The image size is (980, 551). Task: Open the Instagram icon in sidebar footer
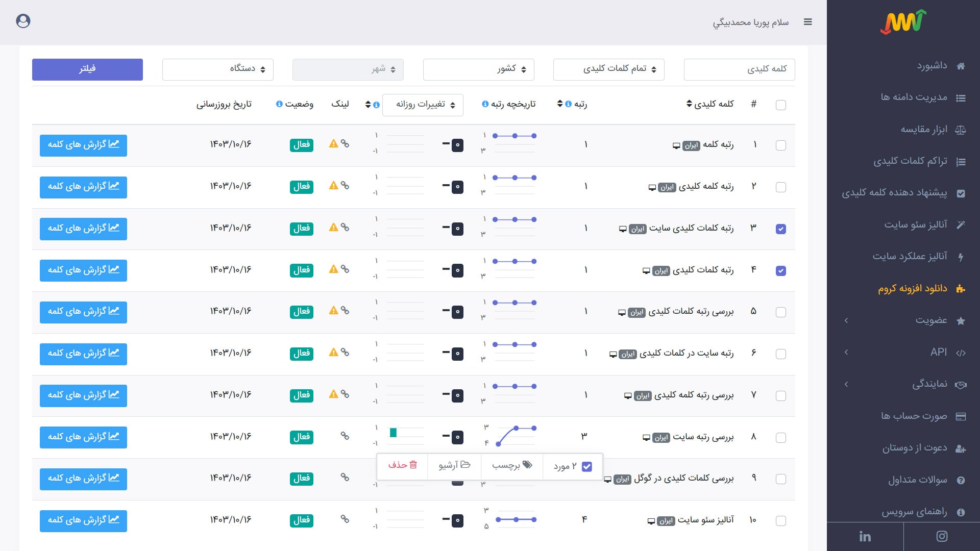(942, 536)
